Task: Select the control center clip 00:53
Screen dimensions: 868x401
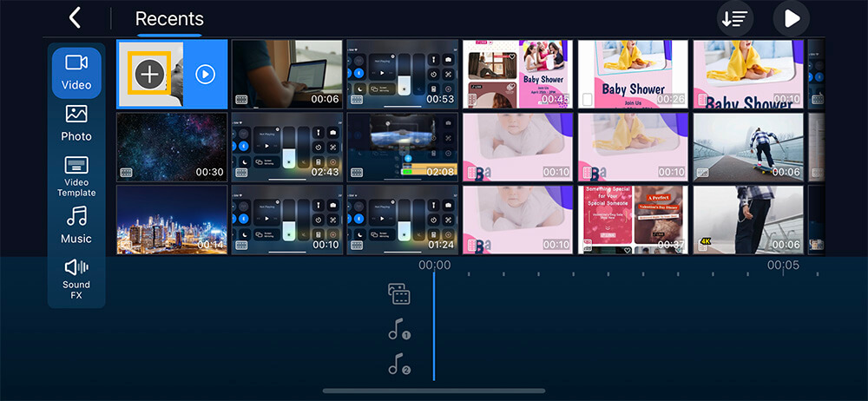Action: 403,74
